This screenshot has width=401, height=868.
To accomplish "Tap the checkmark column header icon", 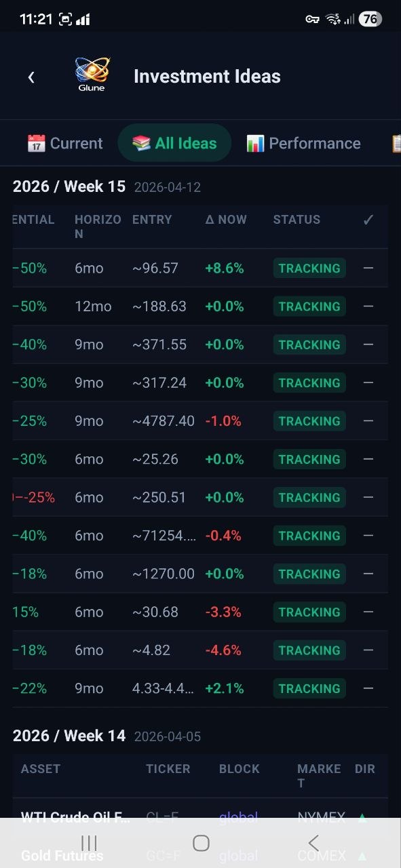I will pyautogui.click(x=368, y=220).
